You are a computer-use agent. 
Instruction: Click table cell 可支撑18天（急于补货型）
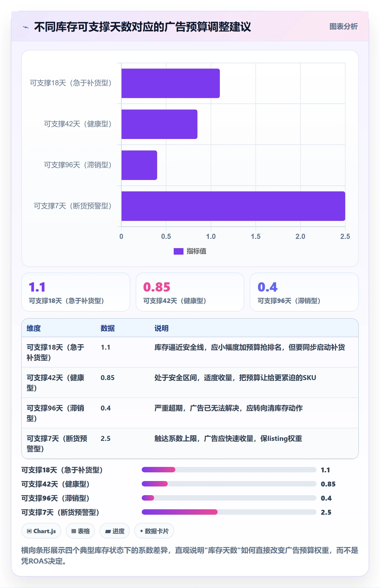[55, 352]
